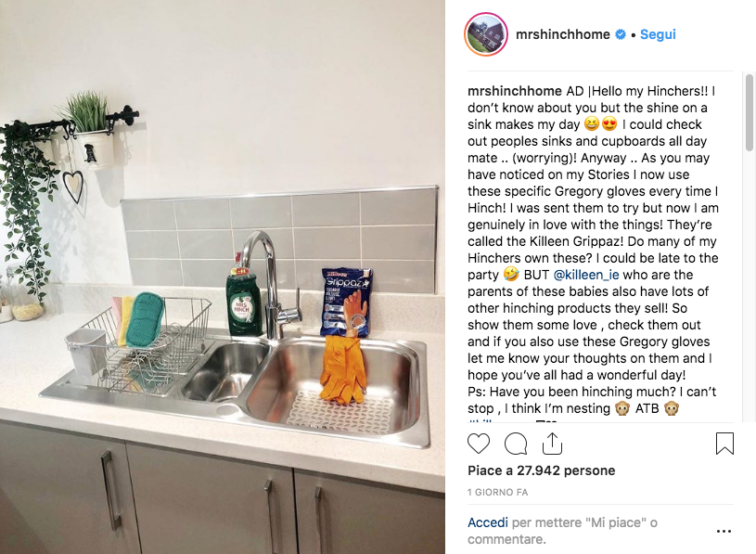
Task: Click the kitchen sink post photo
Action: pyautogui.click(x=223, y=277)
